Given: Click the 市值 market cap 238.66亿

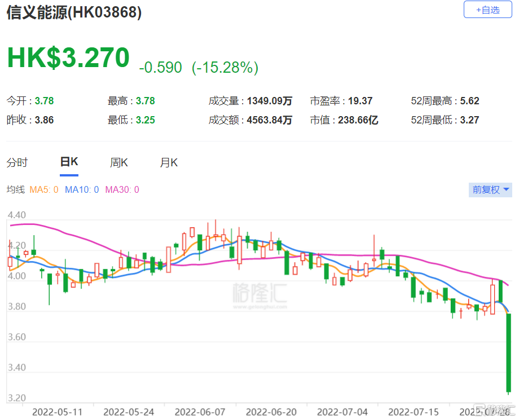Looking at the screenshot, I should point(358,120).
